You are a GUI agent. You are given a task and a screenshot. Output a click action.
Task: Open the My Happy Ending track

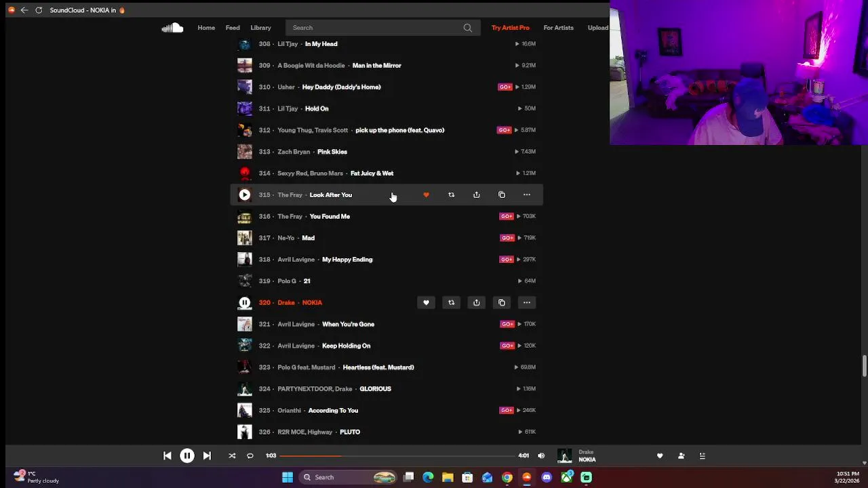tap(347, 260)
